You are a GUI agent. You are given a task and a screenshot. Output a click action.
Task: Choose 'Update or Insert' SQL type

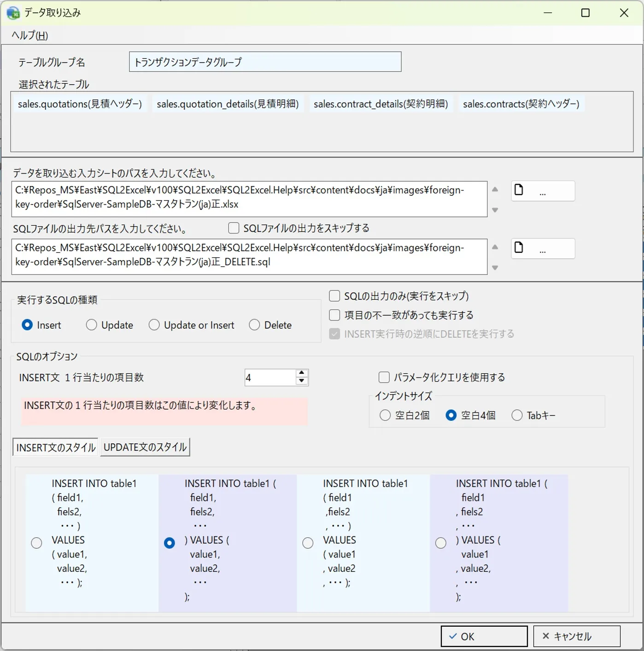(154, 325)
